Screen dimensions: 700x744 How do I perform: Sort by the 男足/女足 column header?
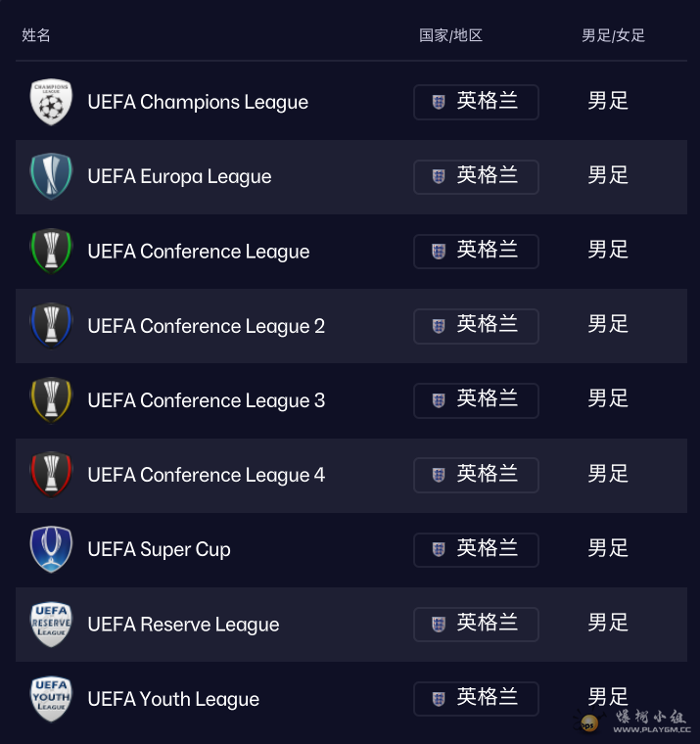click(613, 35)
